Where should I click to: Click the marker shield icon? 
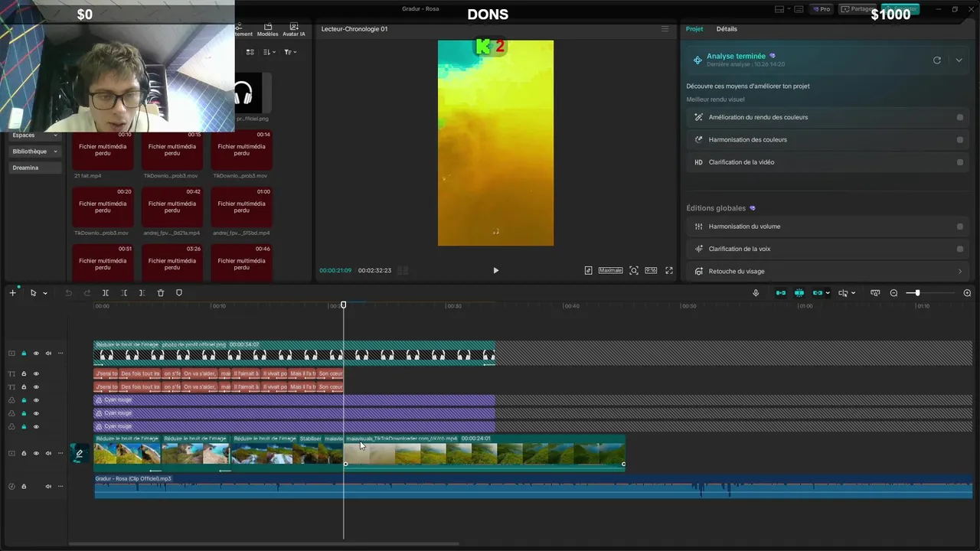[x=179, y=293]
